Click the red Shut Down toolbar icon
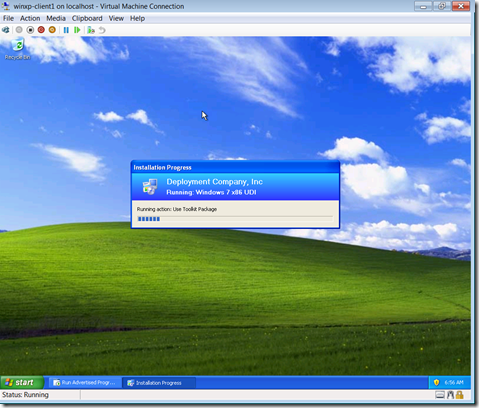 pyautogui.click(x=41, y=30)
